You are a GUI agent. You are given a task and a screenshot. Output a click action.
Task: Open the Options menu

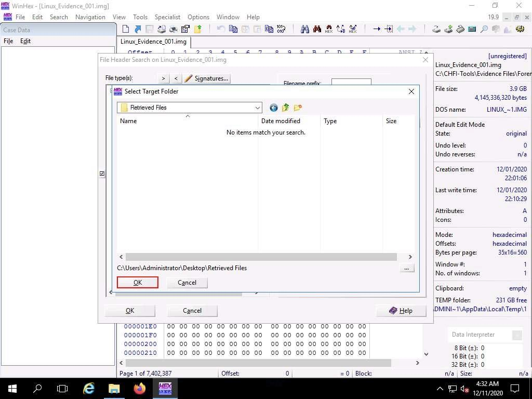(198, 17)
